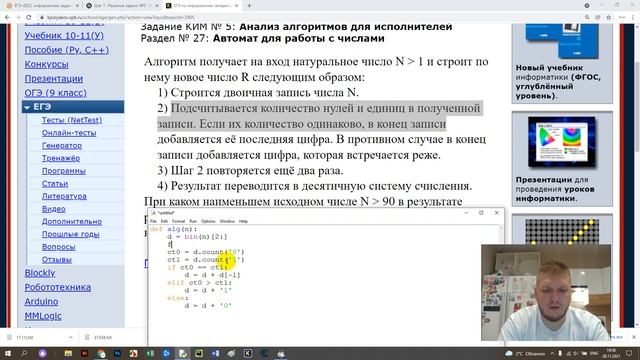Click the browser forward arrow
This screenshot has width=640, height=360.
[18, 17]
